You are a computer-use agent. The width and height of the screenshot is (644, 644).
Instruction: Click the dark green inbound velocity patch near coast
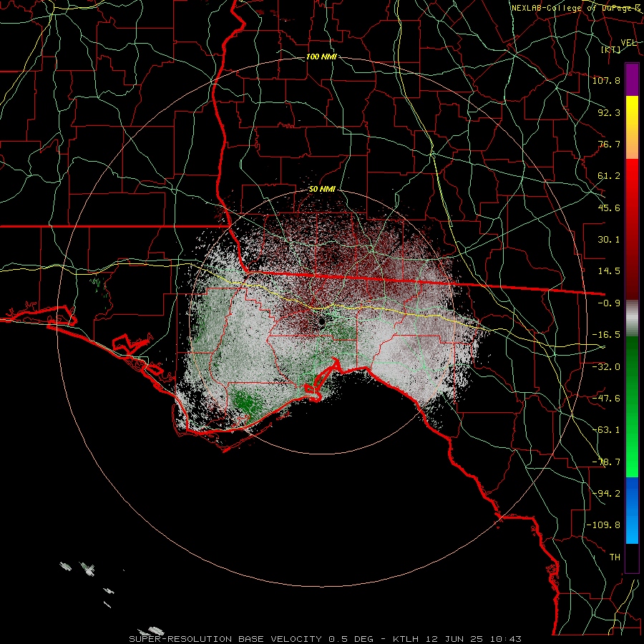pyautogui.click(x=245, y=401)
